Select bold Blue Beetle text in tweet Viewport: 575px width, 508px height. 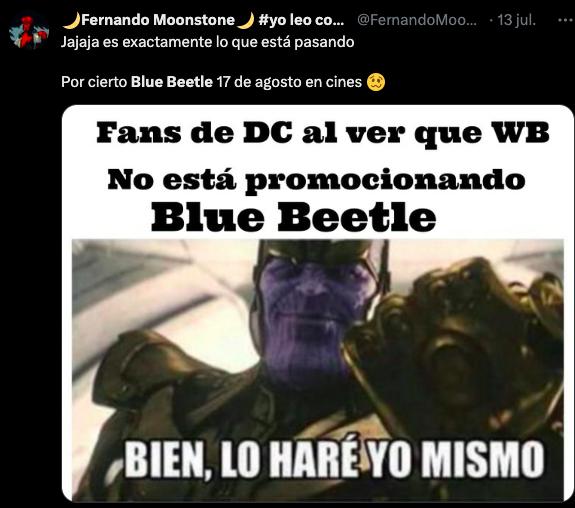(172, 82)
